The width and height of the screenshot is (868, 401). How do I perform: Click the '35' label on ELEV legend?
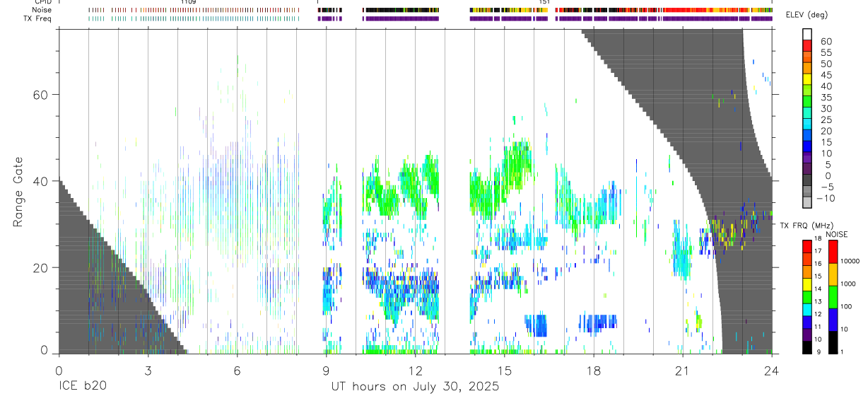click(x=826, y=98)
